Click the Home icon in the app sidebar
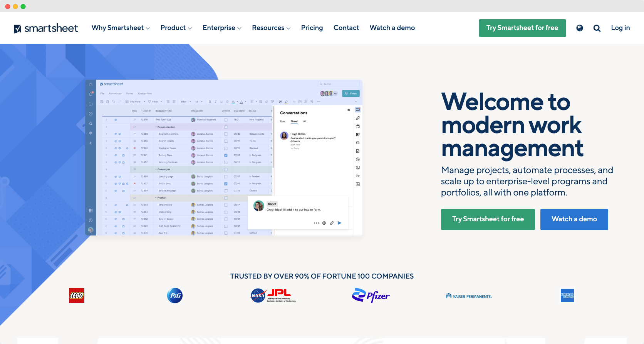 [x=91, y=85]
